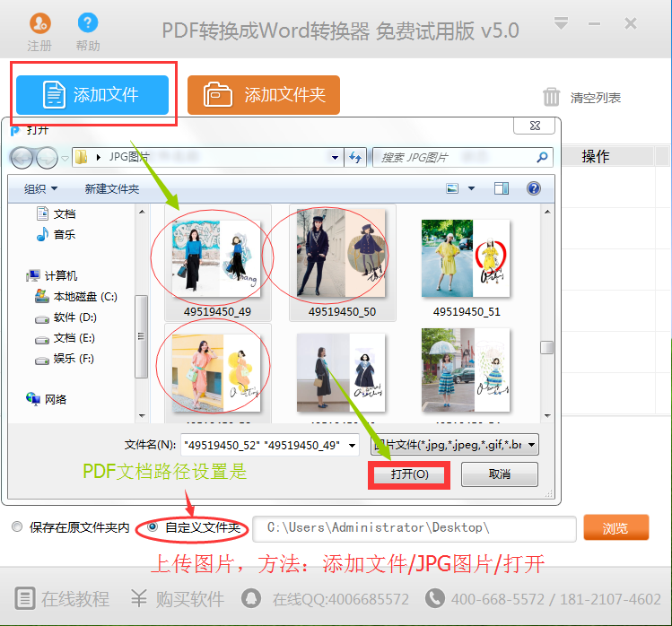The image size is (672, 626).
Task: Open 在线教程 online tutorial link
Action: [x=62, y=598]
